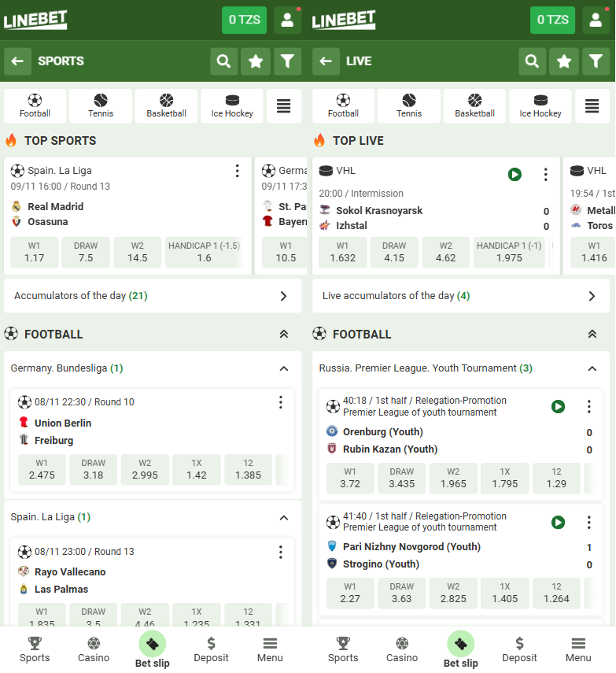Image resolution: width=616 pixels, height=673 pixels.
Task: Open all sports list in Sports panel
Action: click(x=283, y=106)
